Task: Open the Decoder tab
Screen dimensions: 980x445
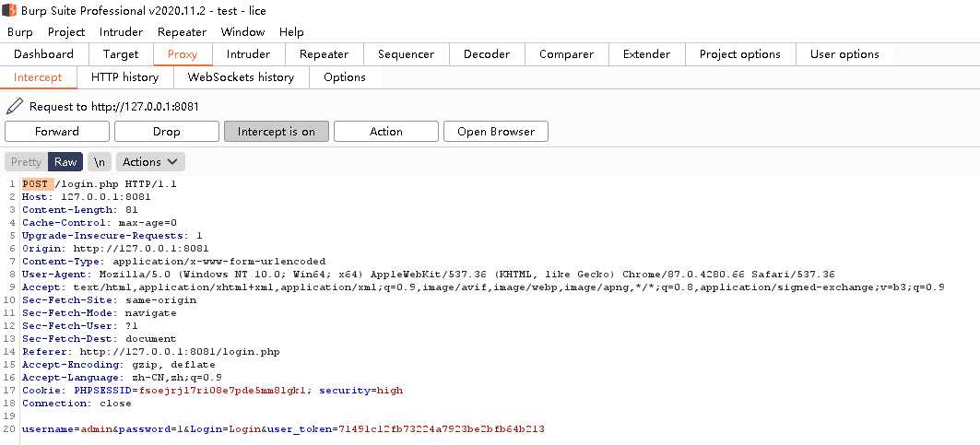Action: 487,54
